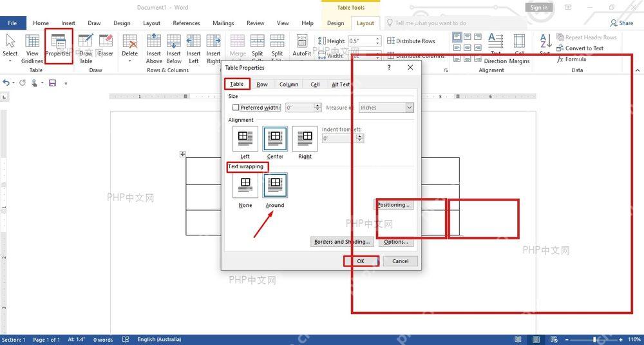Open the Delete dropdown in ribbon

[130, 48]
